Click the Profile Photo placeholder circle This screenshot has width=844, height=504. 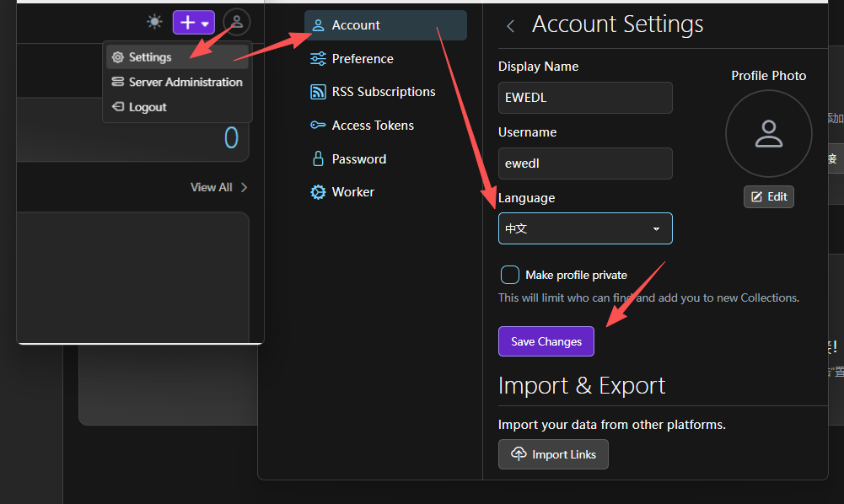pyautogui.click(x=768, y=133)
